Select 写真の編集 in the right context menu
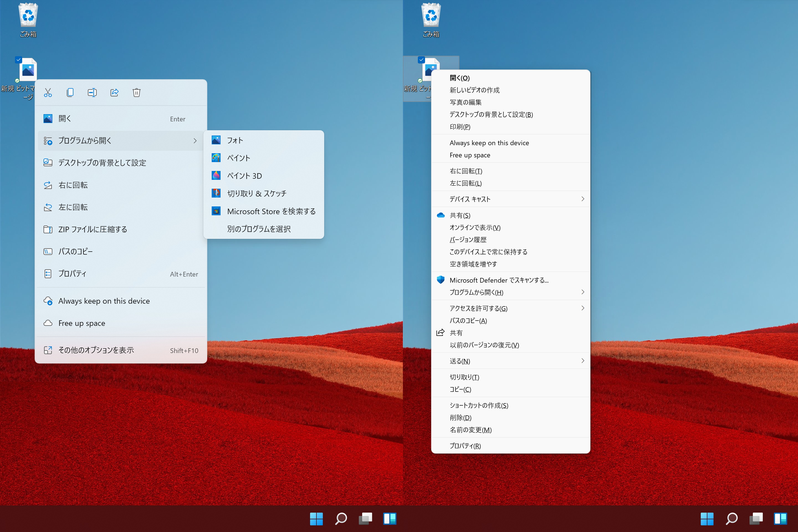 [x=465, y=102]
